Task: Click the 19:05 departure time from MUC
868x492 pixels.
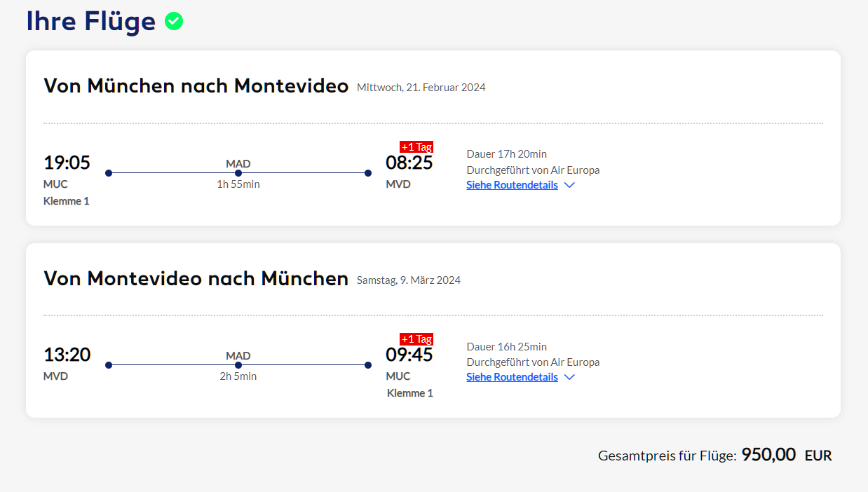Action: [x=67, y=163]
